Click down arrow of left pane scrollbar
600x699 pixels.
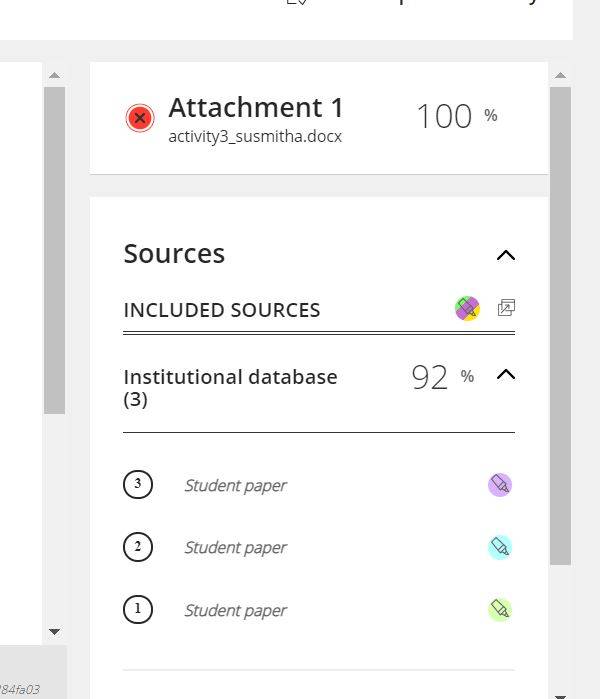[x=54, y=631]
